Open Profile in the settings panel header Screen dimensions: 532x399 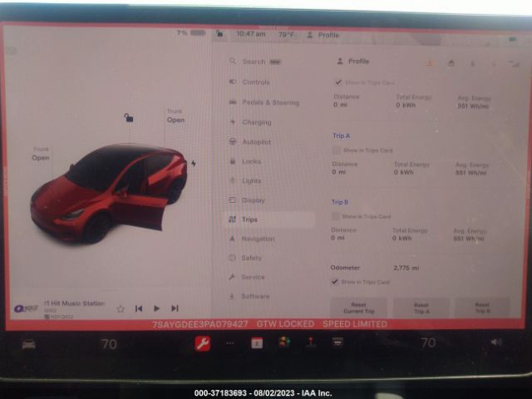coord(352,62)
